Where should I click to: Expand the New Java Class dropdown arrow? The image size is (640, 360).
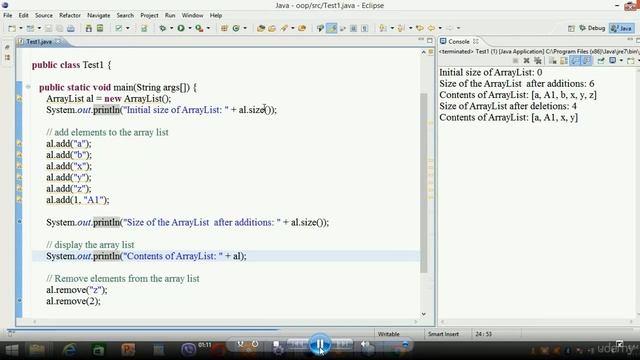pos(245,28)
